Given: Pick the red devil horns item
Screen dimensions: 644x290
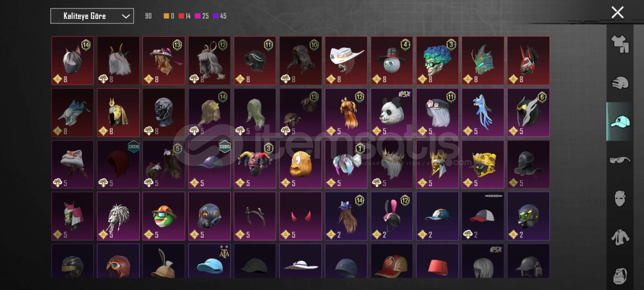Looking at the screenshot, I should tap(301, 216).
